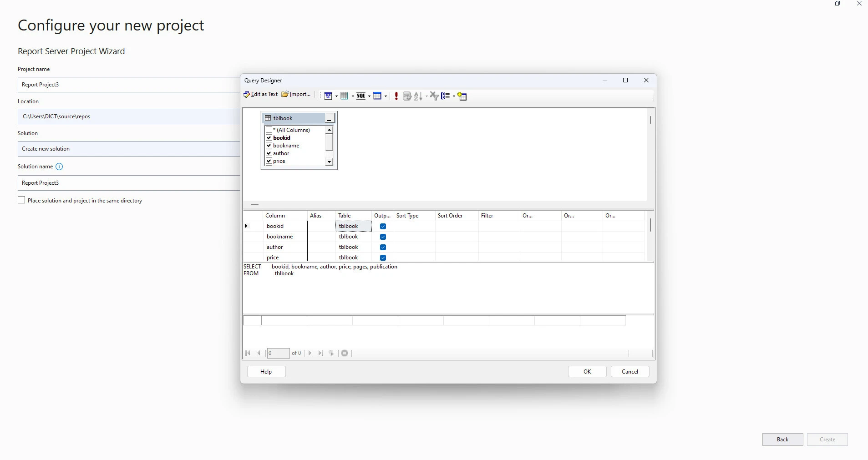Open the Add Group By dropdown arrow
This screenshot has height=460, width=868.
454,96
